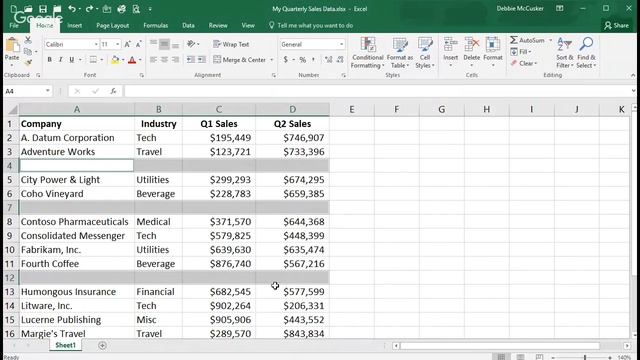This screenshot has width=640, height=360.
Task: Click the Insert Function fx icon
Action: (x=113, y=91)
